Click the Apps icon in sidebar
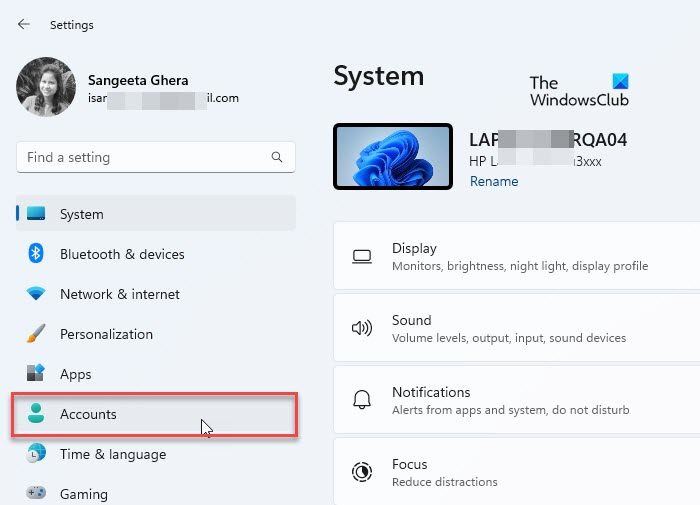700x505 pixels. click(x=36, y=374)
